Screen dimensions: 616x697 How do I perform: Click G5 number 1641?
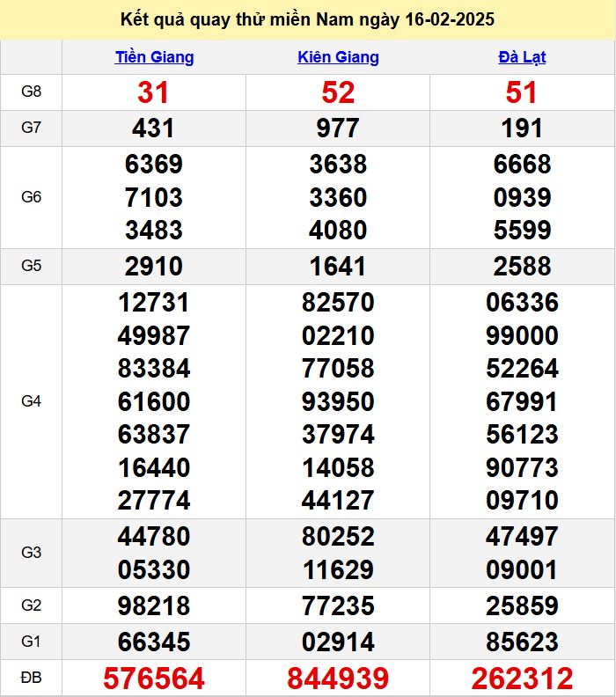[338, 267]
